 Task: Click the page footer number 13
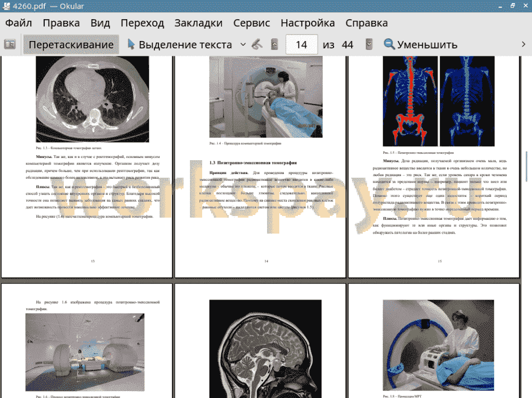click(93, 261)
